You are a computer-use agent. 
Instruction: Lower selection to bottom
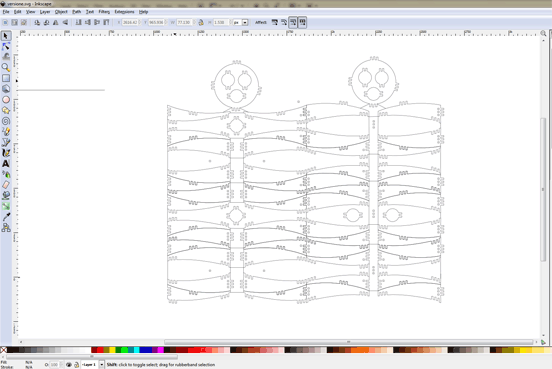(x=79, y=23)
